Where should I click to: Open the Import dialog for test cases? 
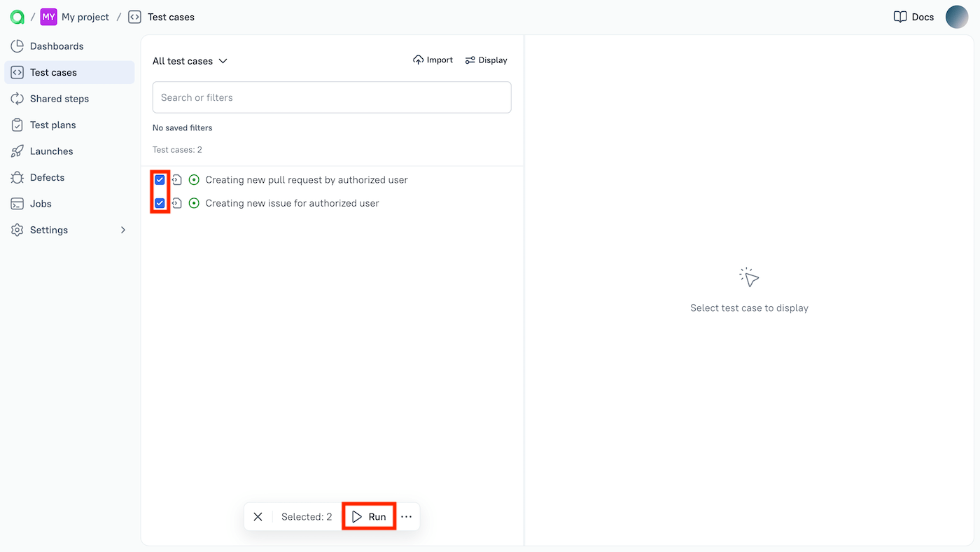[433, 60]
